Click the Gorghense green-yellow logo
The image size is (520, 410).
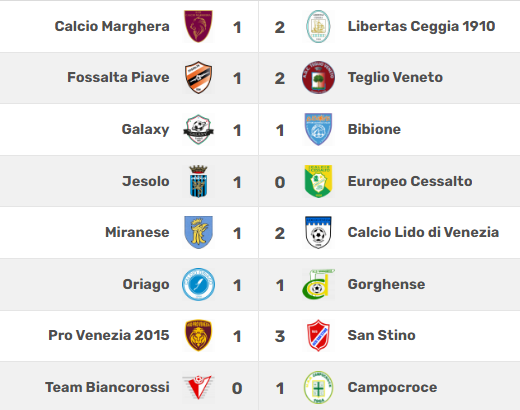[318, 284]
